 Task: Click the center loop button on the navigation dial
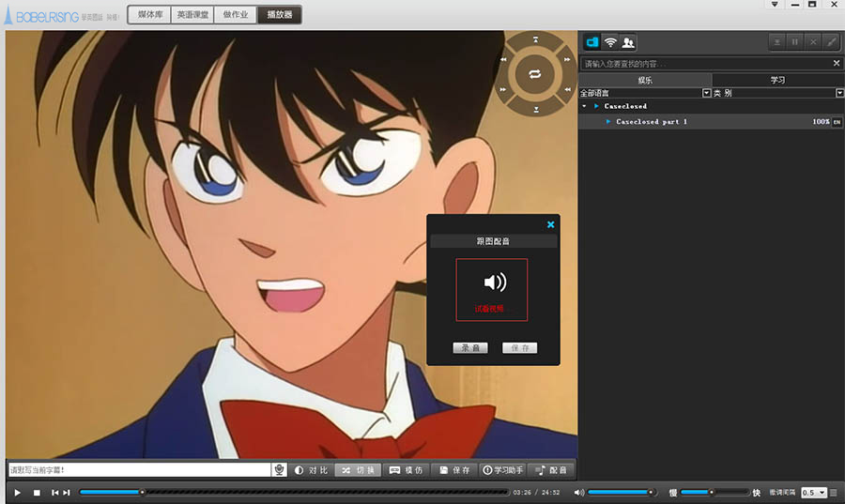(534, 74)
